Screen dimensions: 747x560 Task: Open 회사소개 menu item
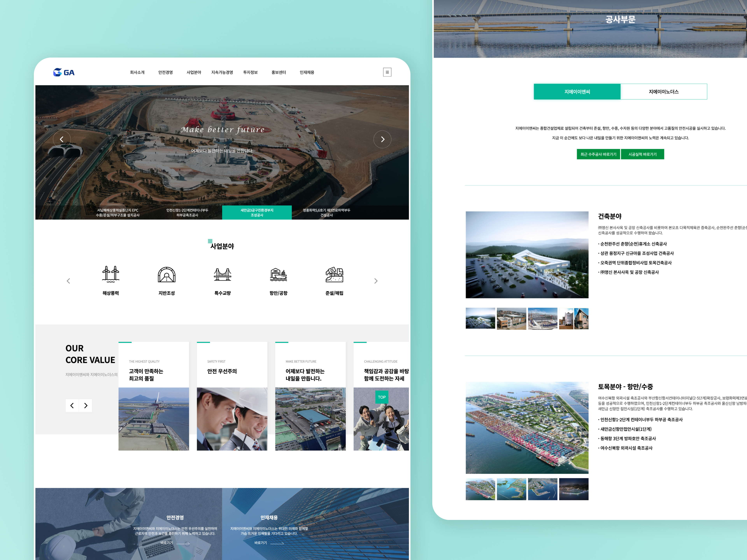[x=137, y=73]
